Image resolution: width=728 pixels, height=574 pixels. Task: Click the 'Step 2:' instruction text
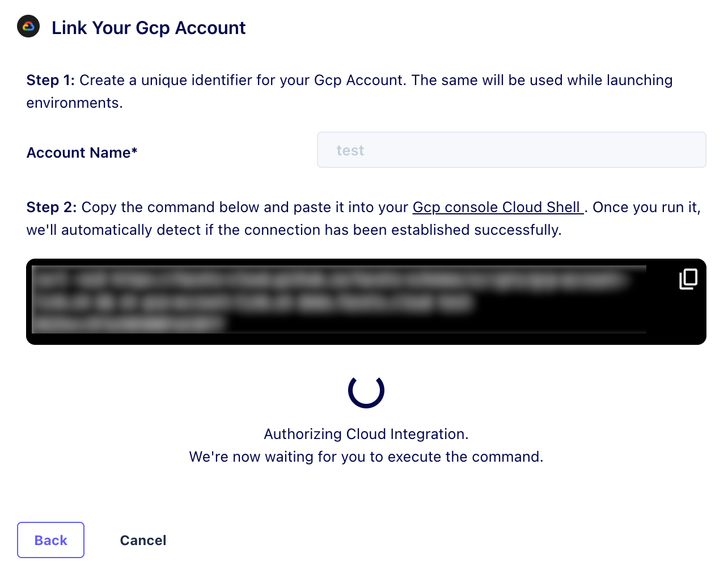click(x=363, y=218)
